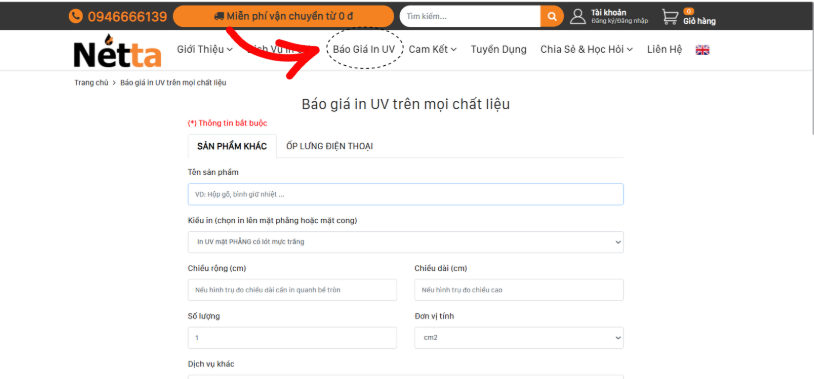Focus the Tìm kiếm search box
Viewport: 814px width, 379px height.
pos(470,16)
